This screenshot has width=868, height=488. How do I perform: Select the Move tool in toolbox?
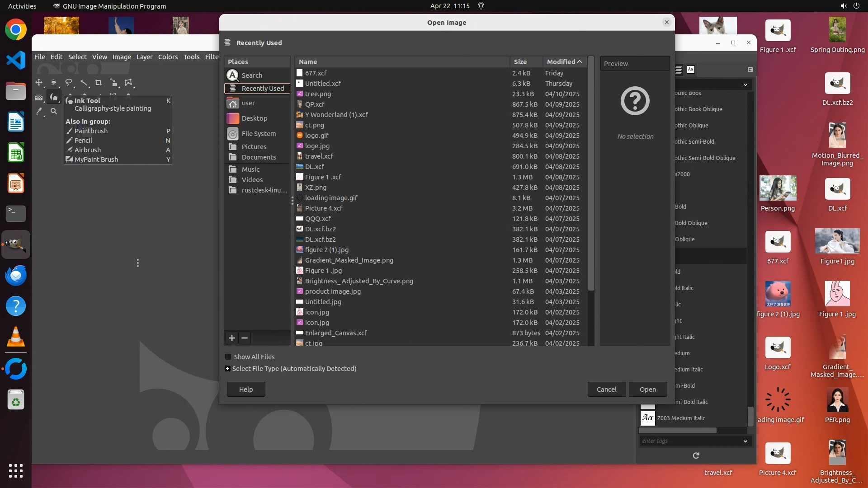click(x=39, y=83)
